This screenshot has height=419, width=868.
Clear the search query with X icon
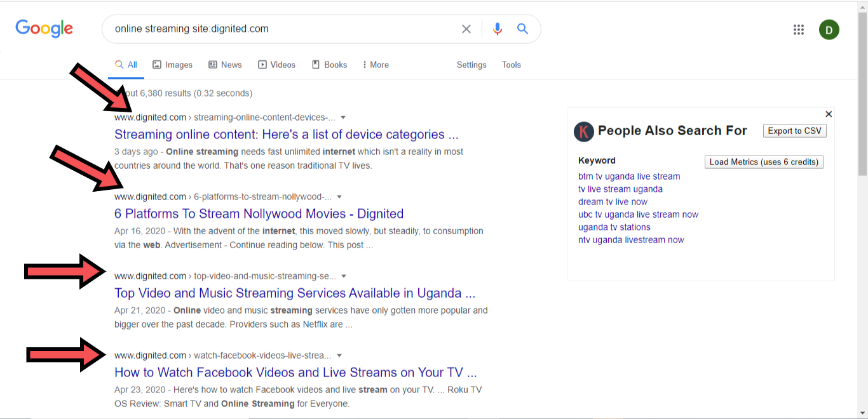pos(466,29)
